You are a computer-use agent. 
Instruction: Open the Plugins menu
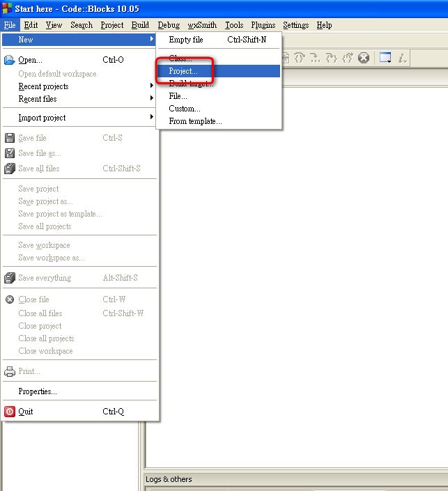(x=263, y=25)
